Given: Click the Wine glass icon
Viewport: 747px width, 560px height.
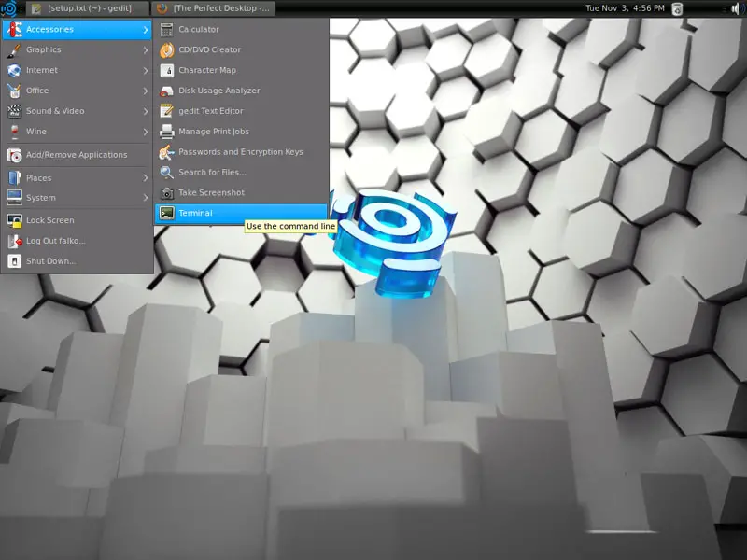Looking at the screenshot, I should [x=14, y=132].
